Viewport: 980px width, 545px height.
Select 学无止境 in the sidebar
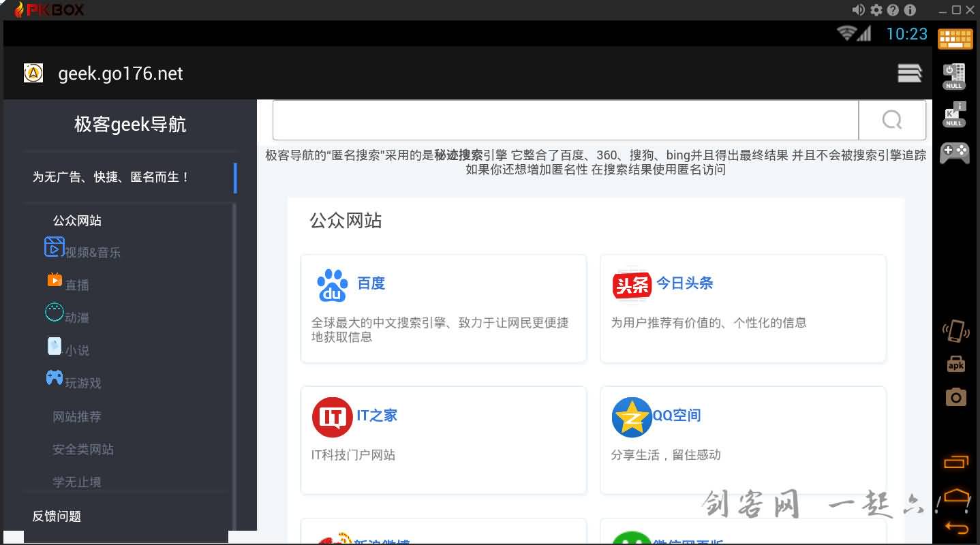(x=77, y=482)
